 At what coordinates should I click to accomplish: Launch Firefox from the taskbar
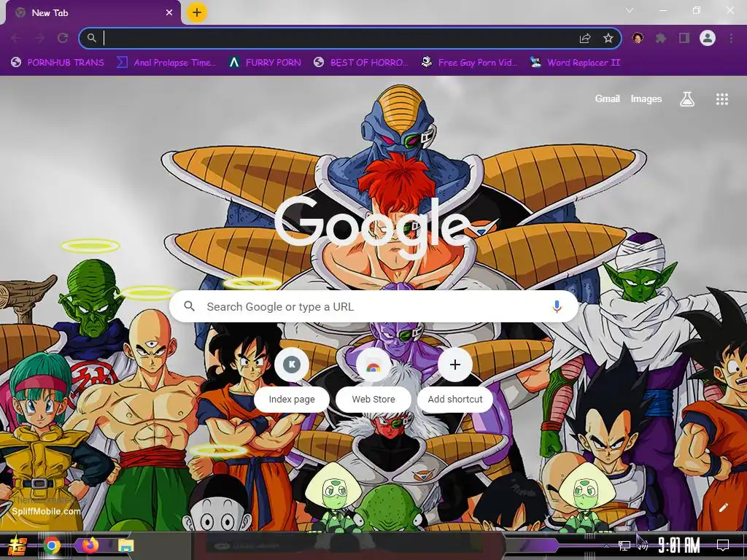(90, 545)
